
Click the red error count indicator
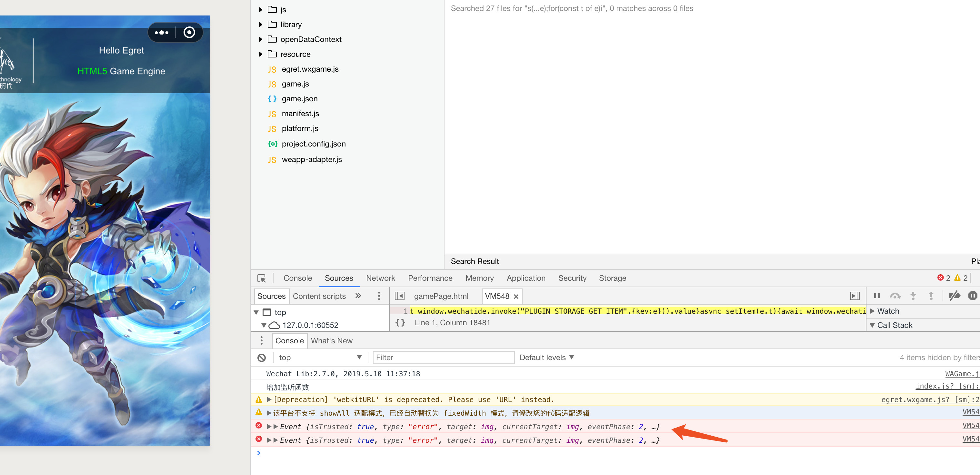pyautogui.click(x=944, y=278)
